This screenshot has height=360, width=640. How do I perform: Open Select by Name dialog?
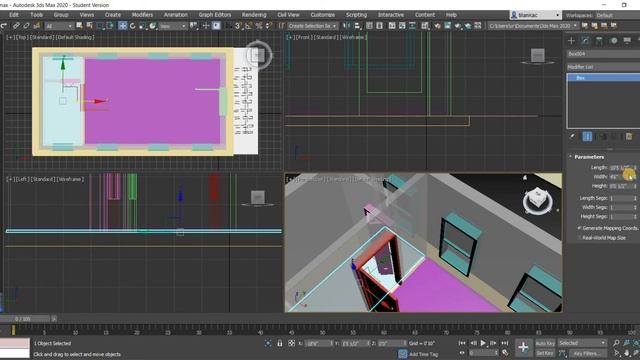pyautogui.click(x=89, y=26)
